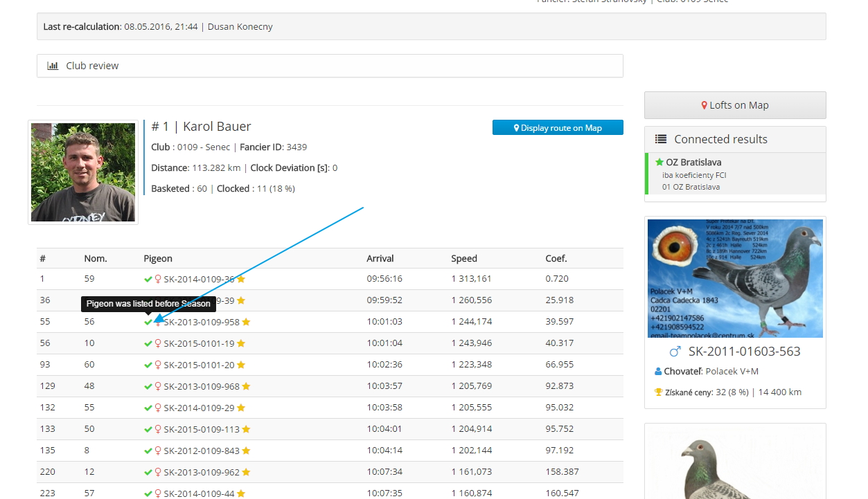The image size is (868, 499).
Task: Click green checkmark for SK-2013-0109-958
Action: click(148, 322)
